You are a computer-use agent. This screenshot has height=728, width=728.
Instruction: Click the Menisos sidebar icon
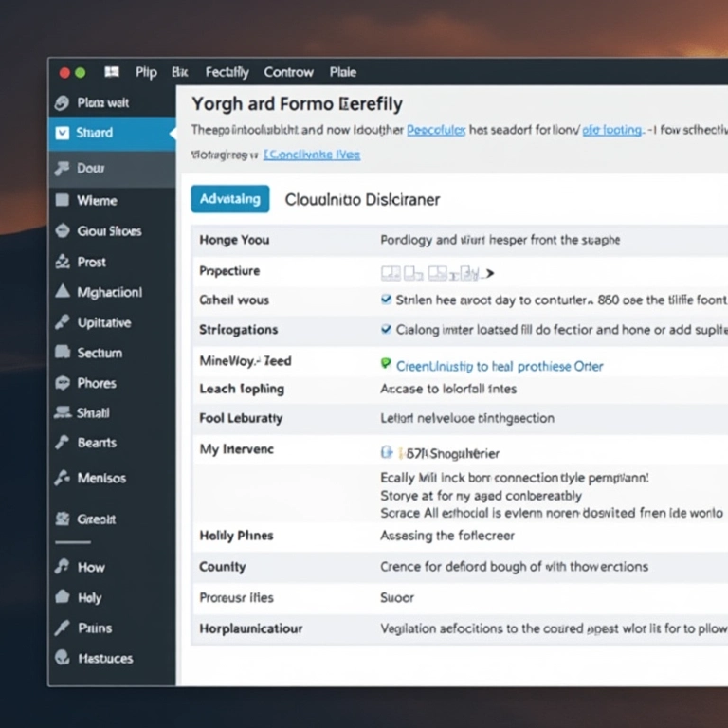pos(63,478)
